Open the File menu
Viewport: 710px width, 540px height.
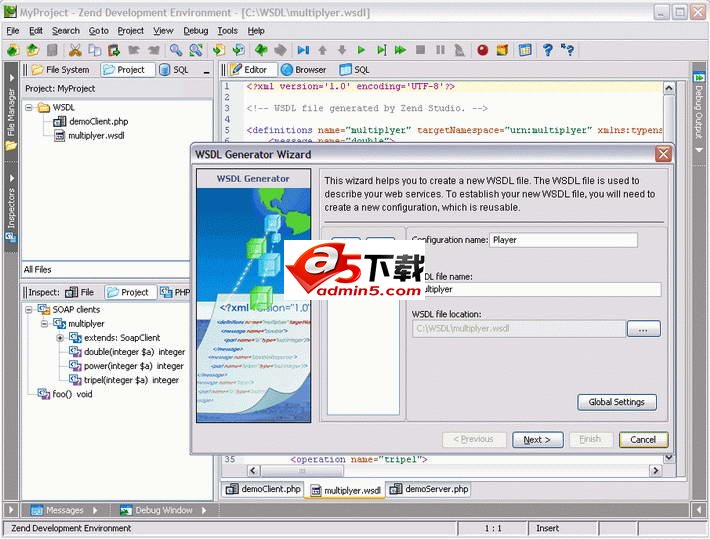click(x=13, y=31)
